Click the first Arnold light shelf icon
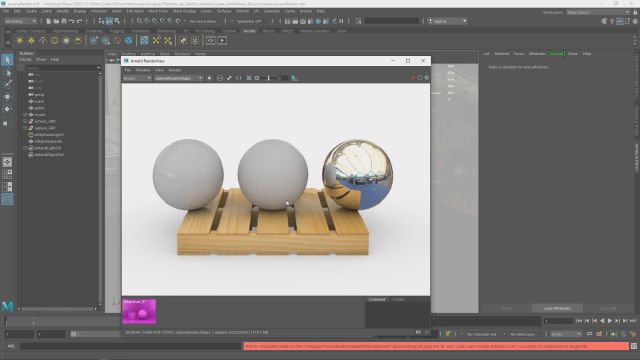The image size is (640, 360). (20, 40)
